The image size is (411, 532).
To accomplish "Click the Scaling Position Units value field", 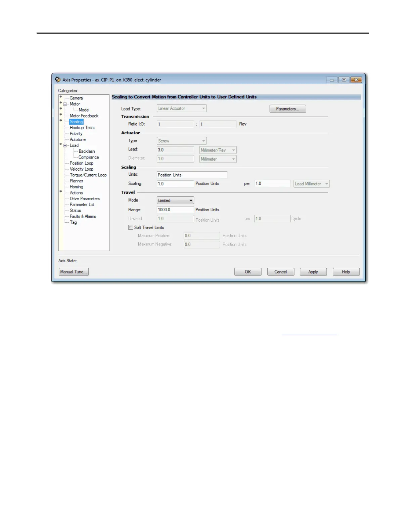I will coord(175,184).
